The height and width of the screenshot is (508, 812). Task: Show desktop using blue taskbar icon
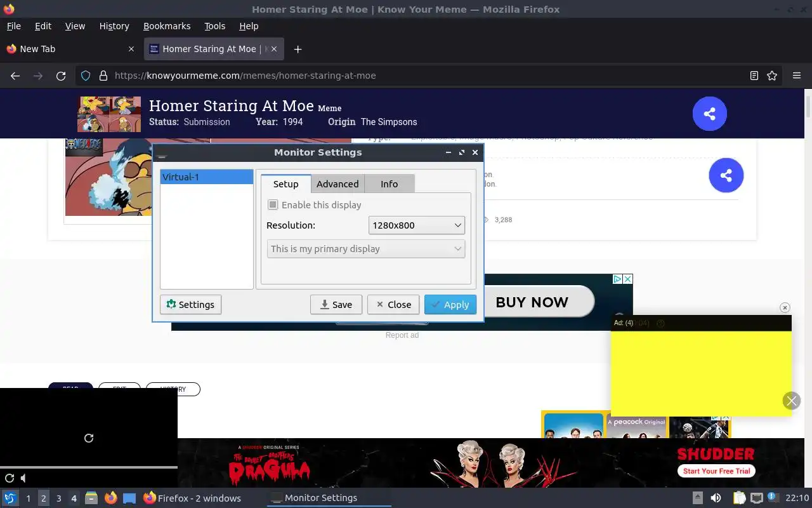129,498
